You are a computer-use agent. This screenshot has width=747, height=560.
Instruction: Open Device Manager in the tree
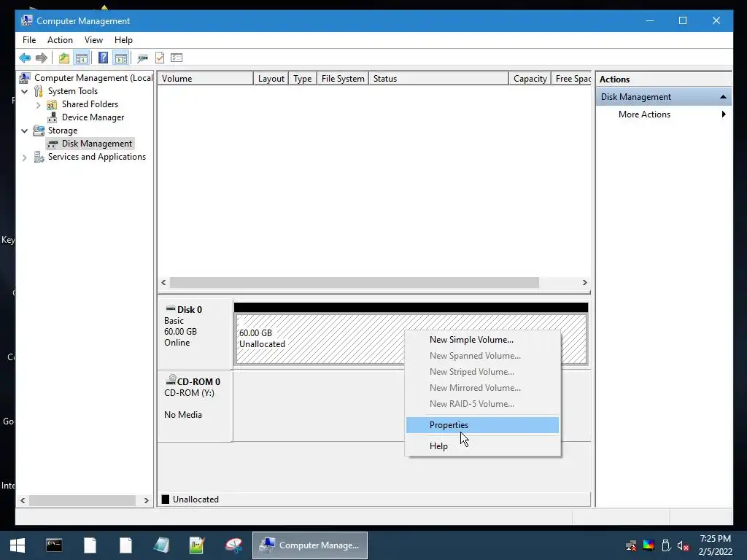pos(93,117)
